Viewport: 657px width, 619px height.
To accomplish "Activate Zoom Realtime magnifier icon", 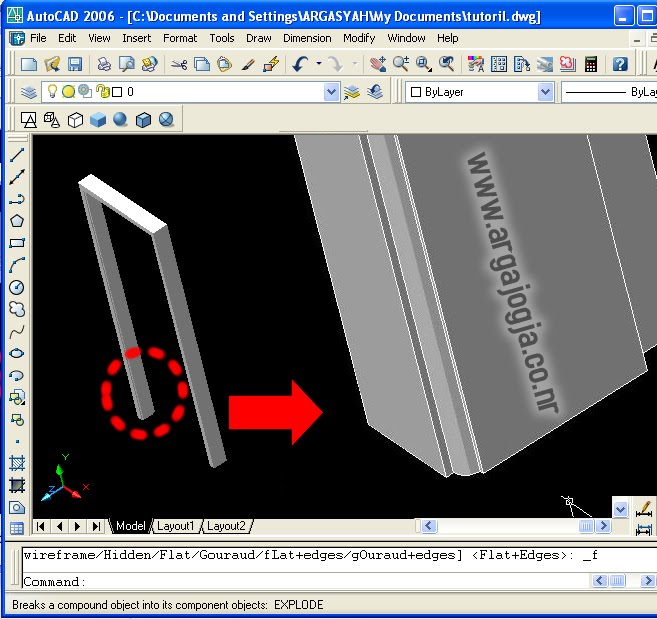I will tap(401, 64).
